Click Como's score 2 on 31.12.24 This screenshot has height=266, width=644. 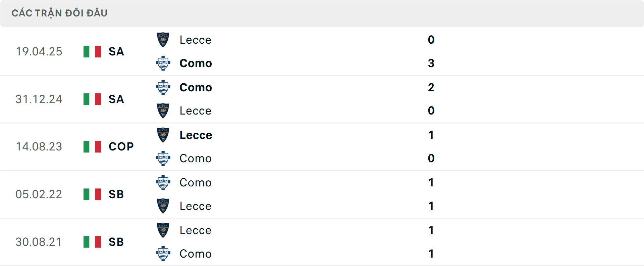point(431,87)
